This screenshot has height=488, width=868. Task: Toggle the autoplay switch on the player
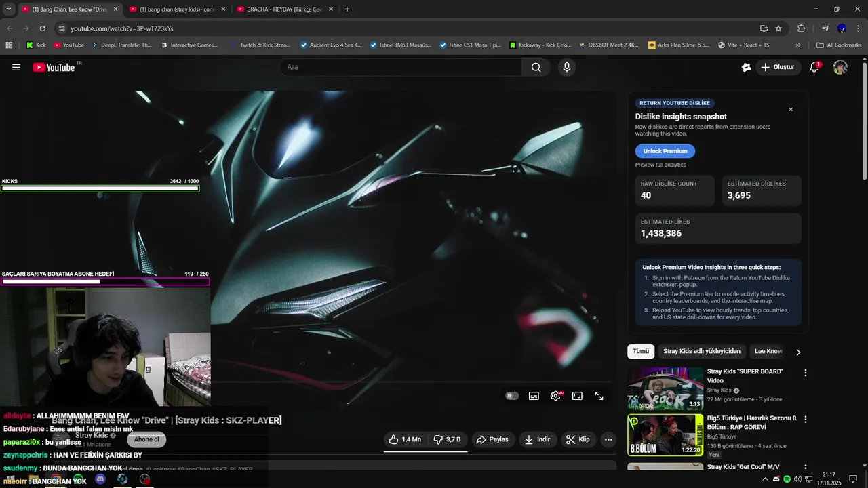[512, 396]
